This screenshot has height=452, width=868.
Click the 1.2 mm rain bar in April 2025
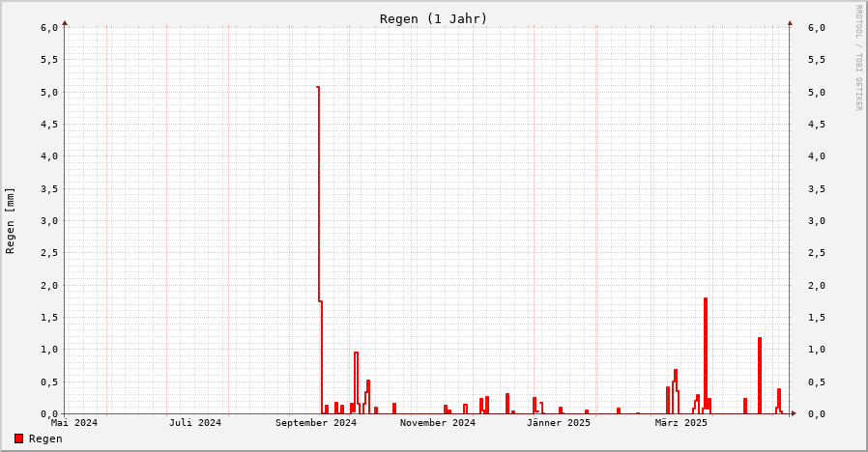click(x=760, y=375)
